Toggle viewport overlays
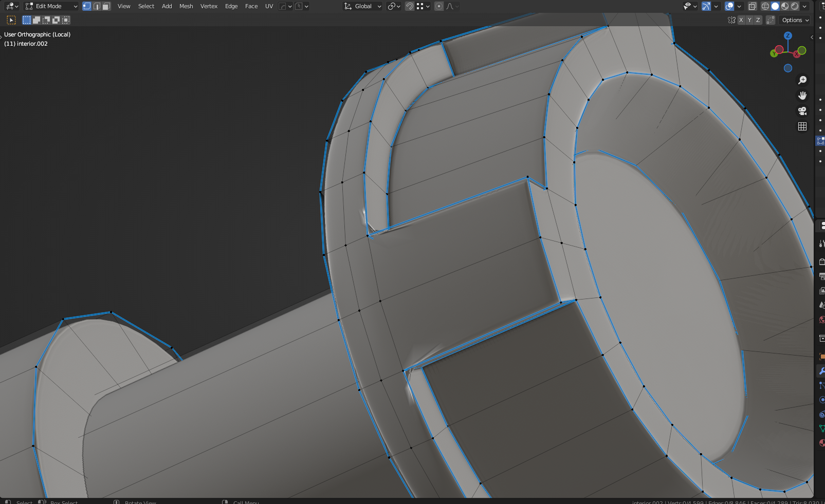Screen dimensions: 825x504 pyautogui.click(x=729, y=6)
